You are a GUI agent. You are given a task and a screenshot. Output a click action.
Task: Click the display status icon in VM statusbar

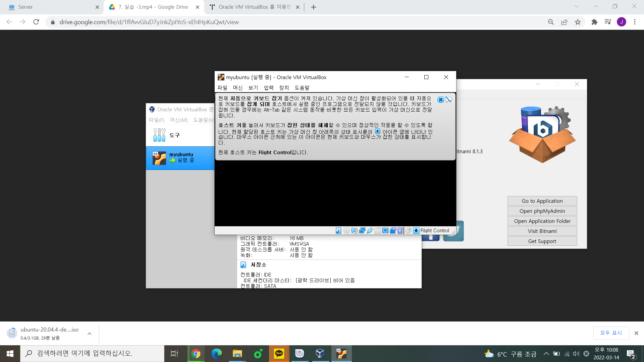(x=385, y=231)
